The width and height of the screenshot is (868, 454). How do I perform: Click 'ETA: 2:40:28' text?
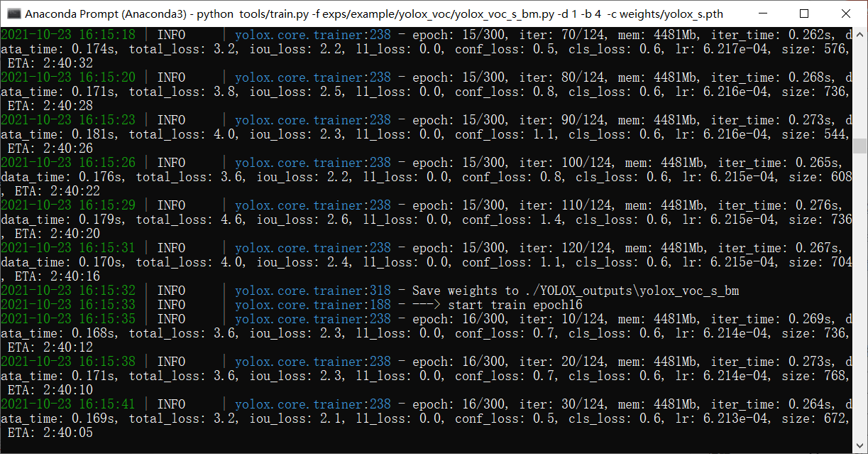50,106
